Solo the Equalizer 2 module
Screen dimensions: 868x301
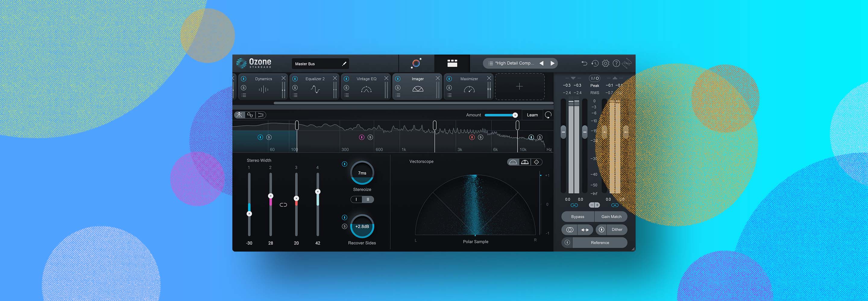(x=295, y=88)
